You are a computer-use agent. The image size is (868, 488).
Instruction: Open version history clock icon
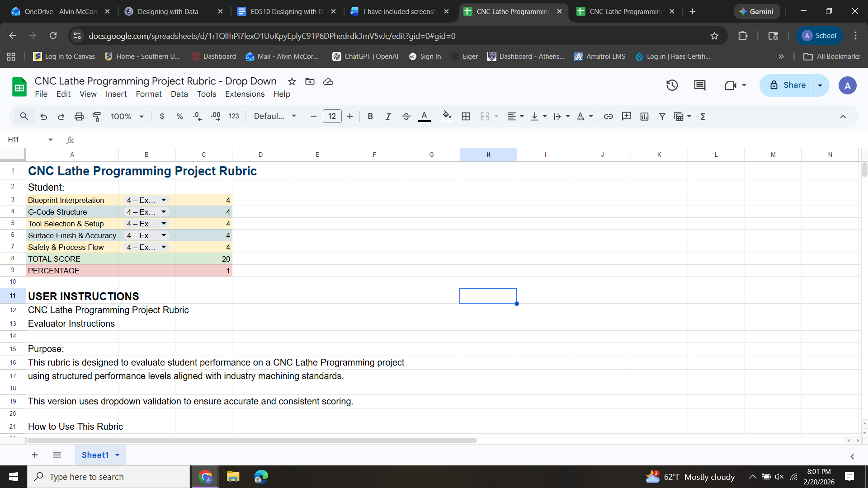pyautogui.click(x=672, y=85)
